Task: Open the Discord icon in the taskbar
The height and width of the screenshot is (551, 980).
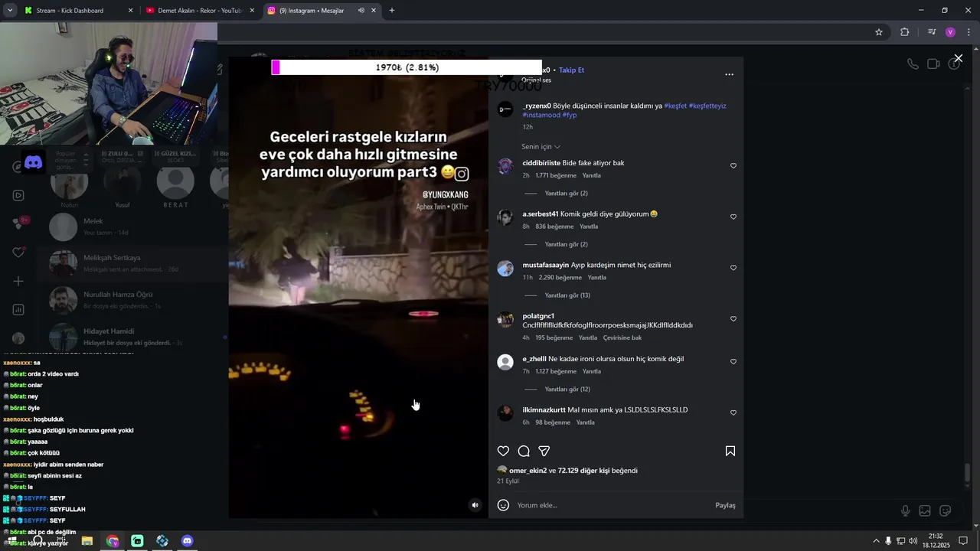Action: (188, 541)
